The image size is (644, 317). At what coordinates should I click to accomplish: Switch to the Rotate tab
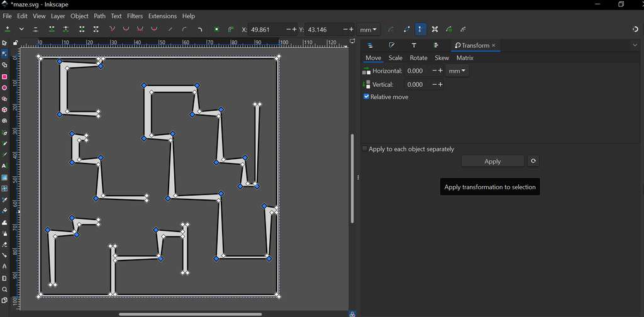click(x=418, y=58)
